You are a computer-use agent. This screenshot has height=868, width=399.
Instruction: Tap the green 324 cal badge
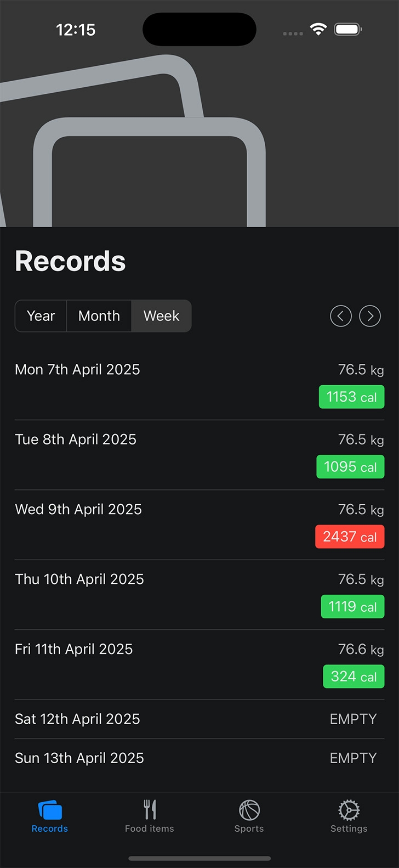tap(354, 677)
